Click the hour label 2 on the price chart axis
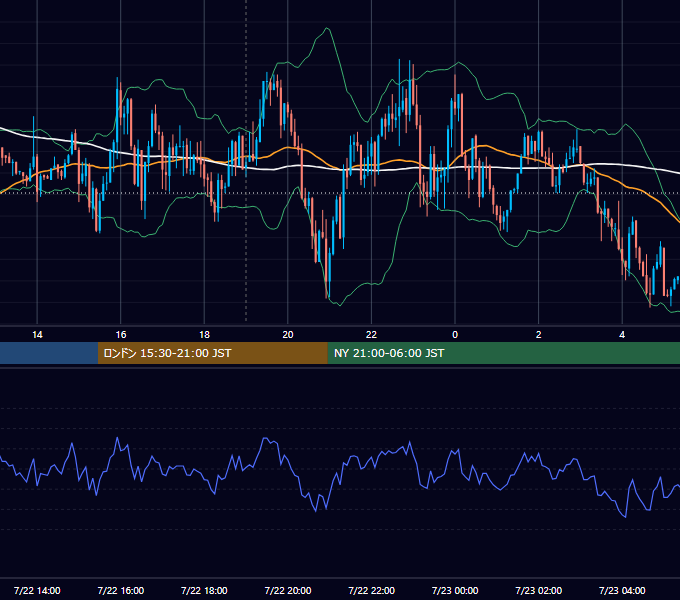Viewport: 680px width, 600px height. click(x=539, y=335)
